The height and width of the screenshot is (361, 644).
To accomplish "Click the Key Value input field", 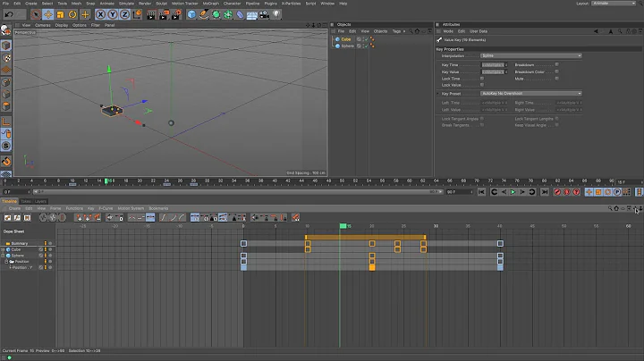I will [493, 71].
